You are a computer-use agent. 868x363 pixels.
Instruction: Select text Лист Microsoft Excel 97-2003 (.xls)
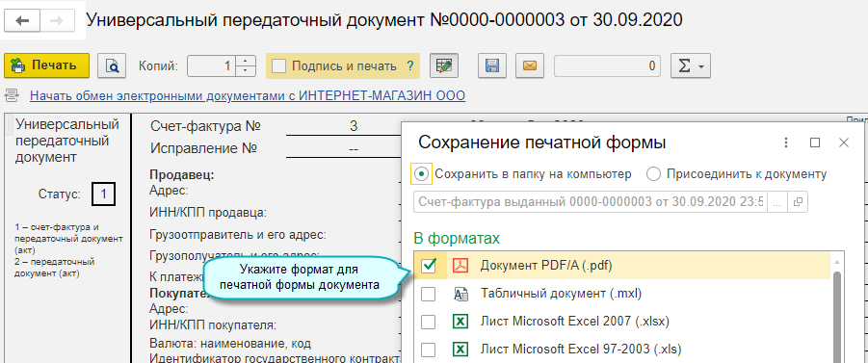[581, 350]
